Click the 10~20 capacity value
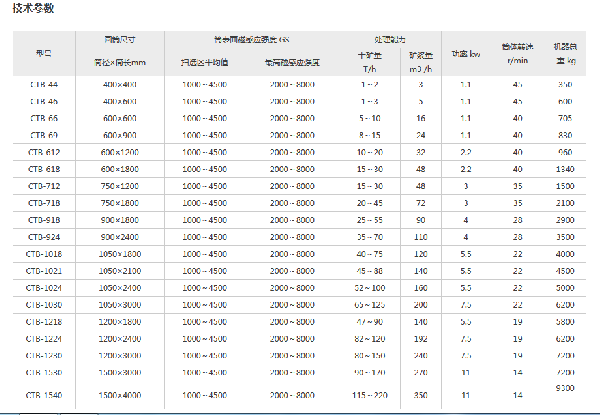This screenshot has width=600, height=415. pos(370,152)
